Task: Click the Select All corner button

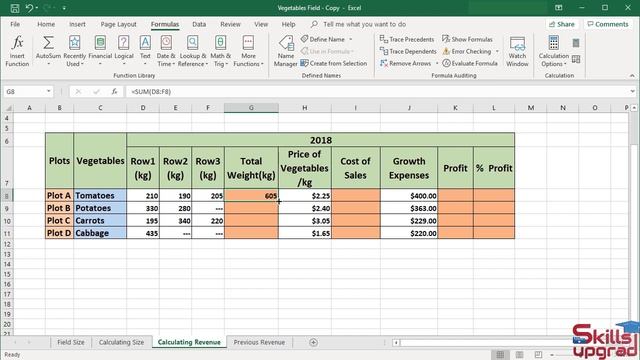Action: (7, 108)
